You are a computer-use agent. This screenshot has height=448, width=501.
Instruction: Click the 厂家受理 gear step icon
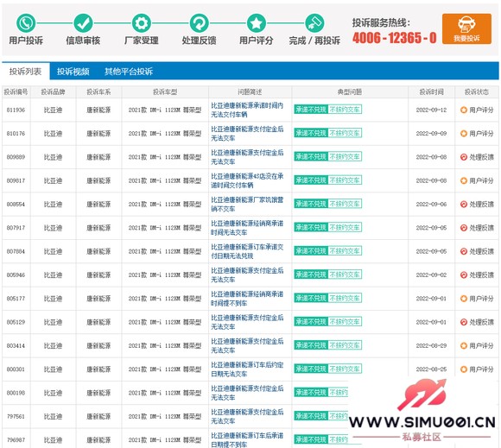click(141, 23)
